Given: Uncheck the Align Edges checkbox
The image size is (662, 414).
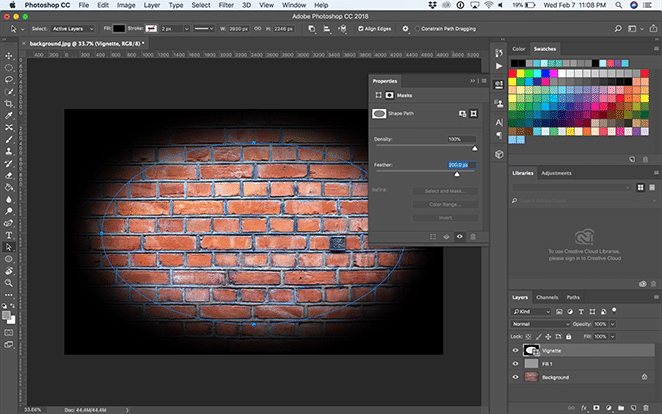Looking at the screenshot, I should [x=361, y=29].
